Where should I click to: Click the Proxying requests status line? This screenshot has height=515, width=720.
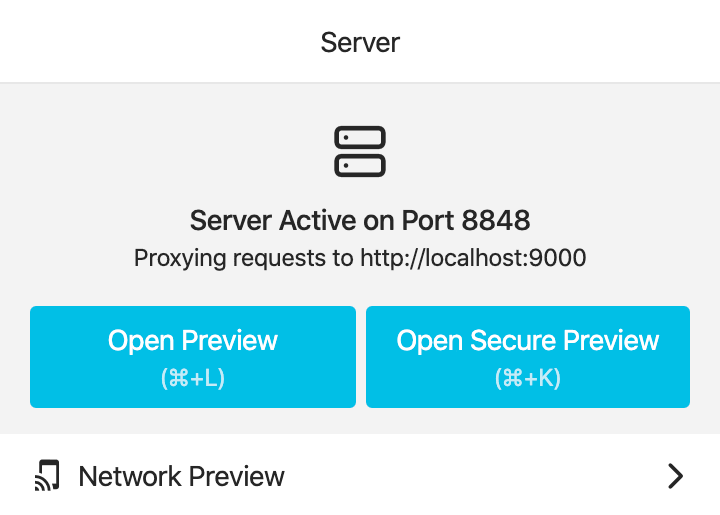[x=360, y=258]
